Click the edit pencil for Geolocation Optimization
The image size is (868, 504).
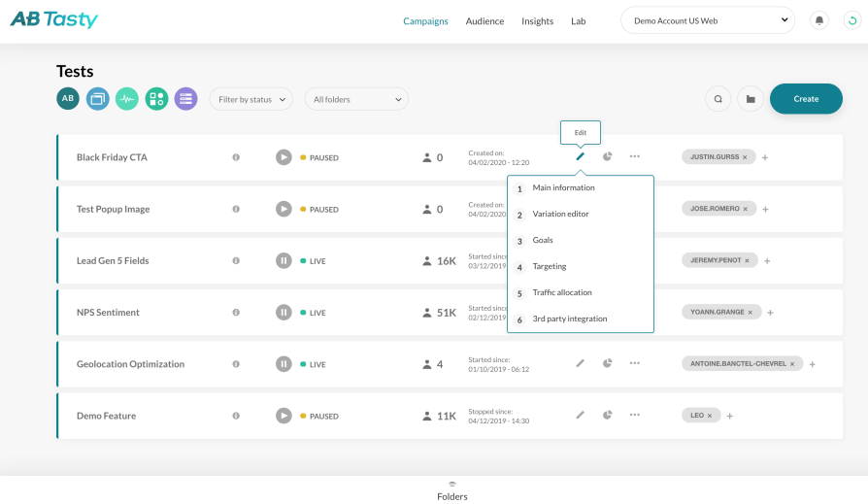pyautogui.click(x=581, y=363)
